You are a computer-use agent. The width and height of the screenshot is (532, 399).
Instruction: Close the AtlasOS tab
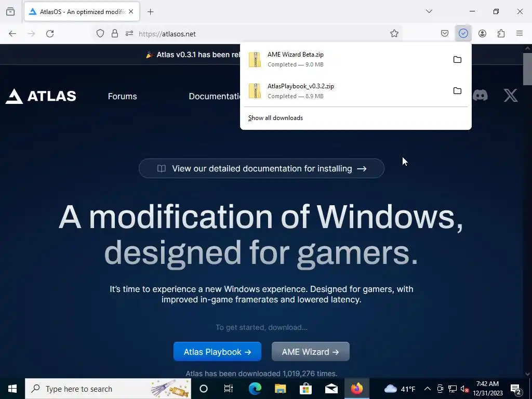(x=131, y=11)
